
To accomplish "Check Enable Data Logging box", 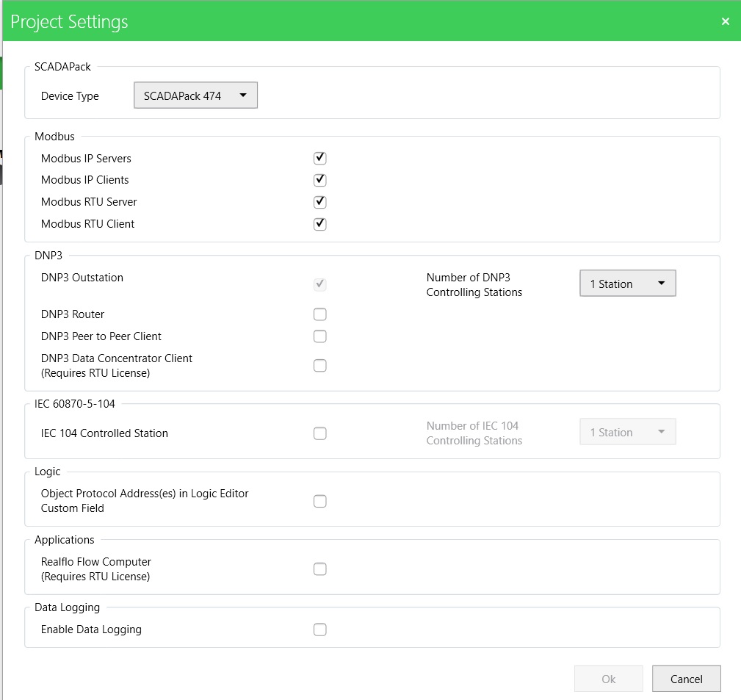I will [x=320, y=629].
